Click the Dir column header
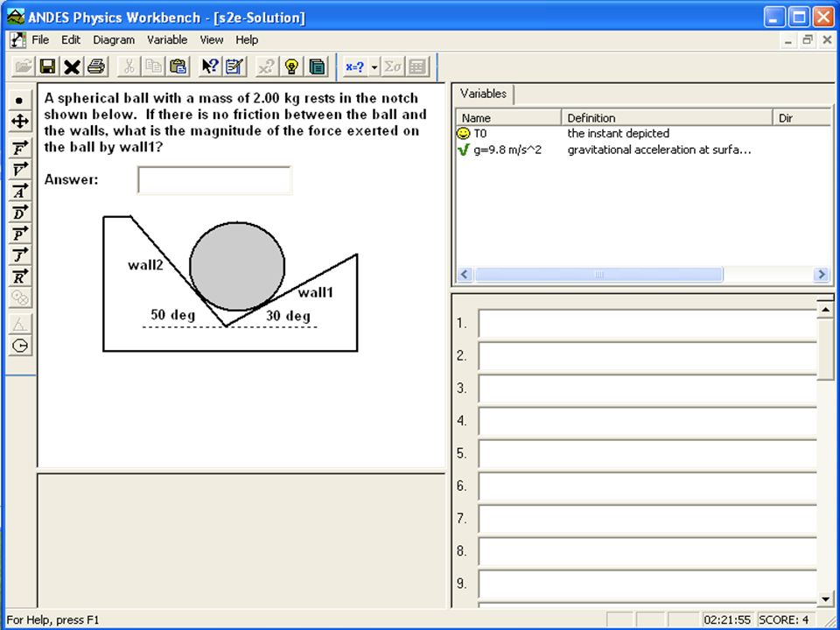The height and width of the screenshot is (630, 840). coord(802,118)
